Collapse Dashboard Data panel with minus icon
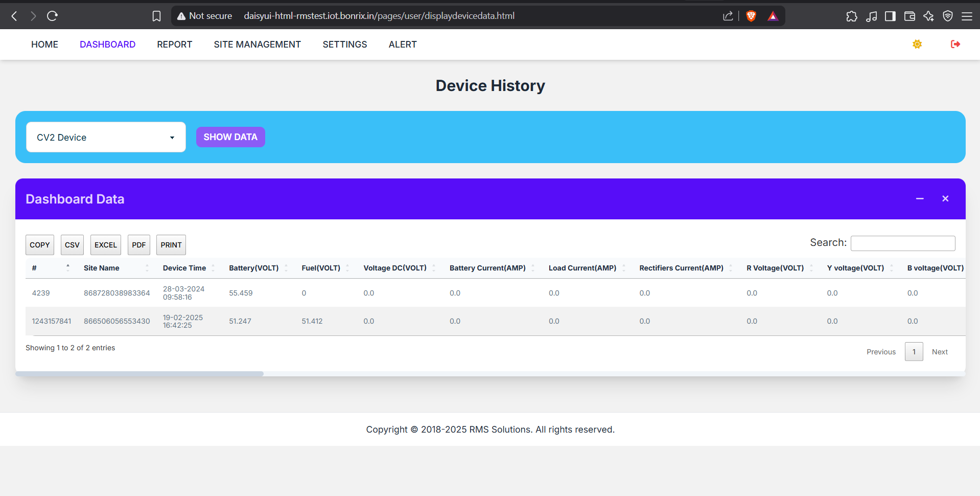Screen dimensions: 980x496 (x=920, y=198)
